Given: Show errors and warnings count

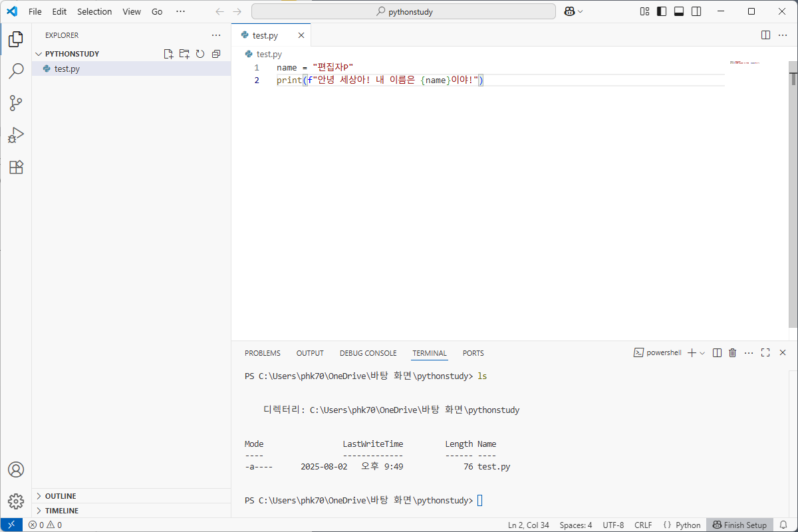Looking at the screenshot, I should [45, 525].
